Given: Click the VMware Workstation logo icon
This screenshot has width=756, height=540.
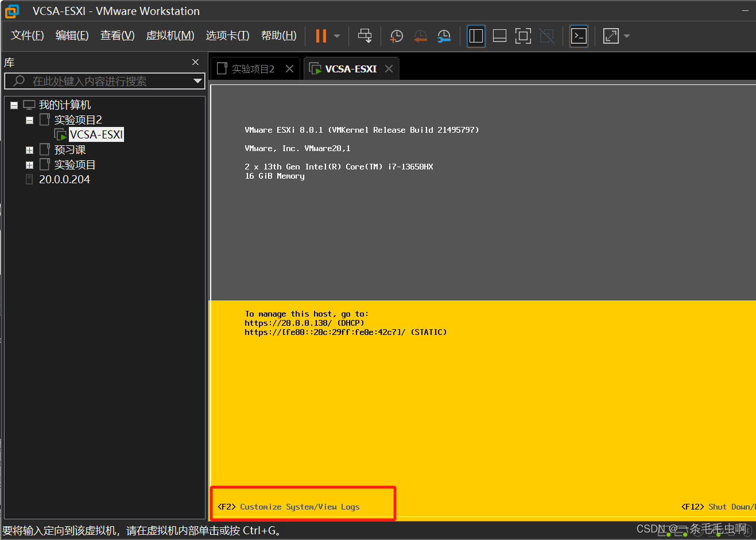Looking at the screenshot, I should (x=11, y=11).
